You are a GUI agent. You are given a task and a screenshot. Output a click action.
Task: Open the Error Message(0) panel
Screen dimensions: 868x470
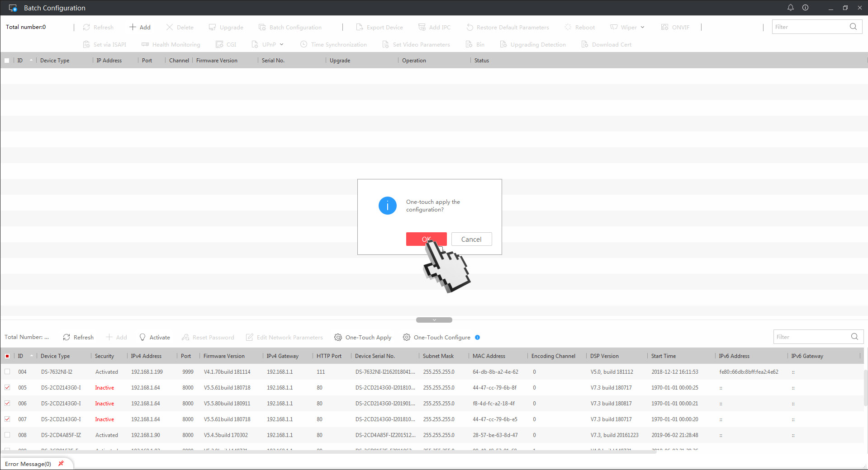(x=28, y=464)
